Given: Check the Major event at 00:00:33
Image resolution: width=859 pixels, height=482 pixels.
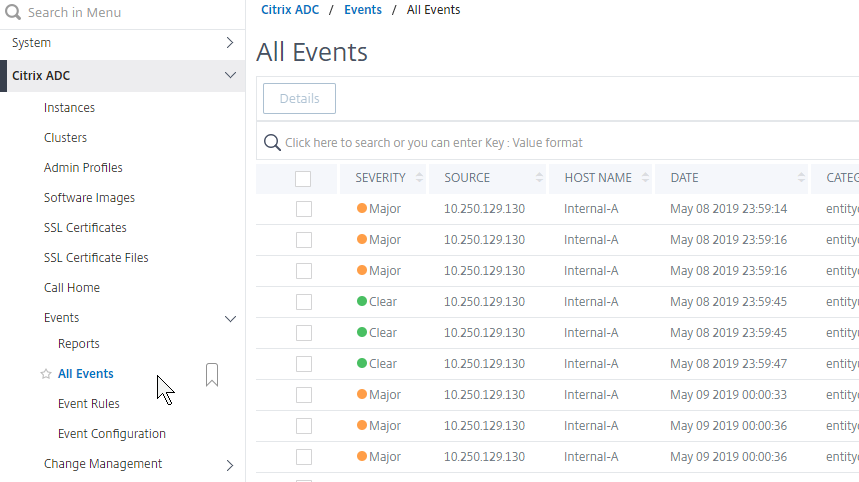Looking at the screenshot, I should click(x=304, y=395).
